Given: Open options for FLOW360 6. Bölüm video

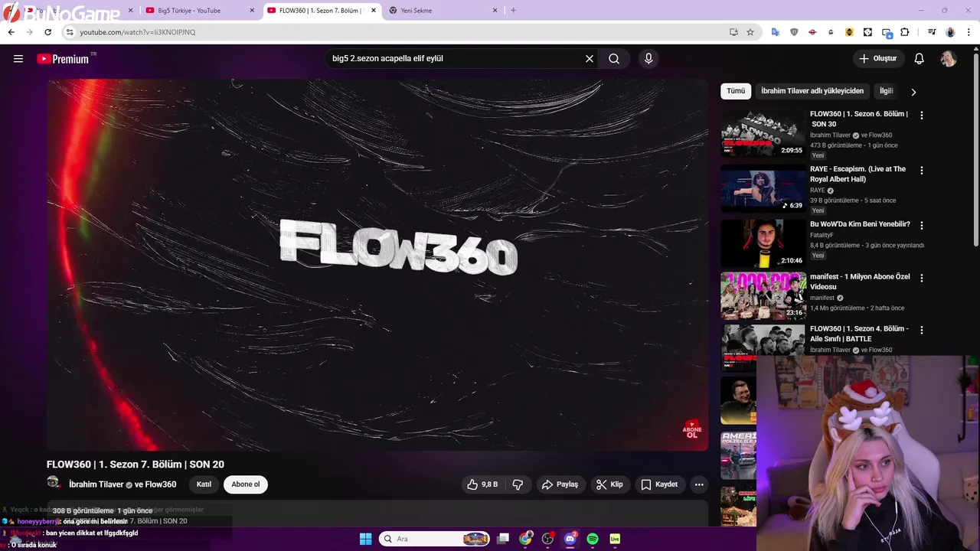Looking at the screenshot, I should (x=922, y=115).
